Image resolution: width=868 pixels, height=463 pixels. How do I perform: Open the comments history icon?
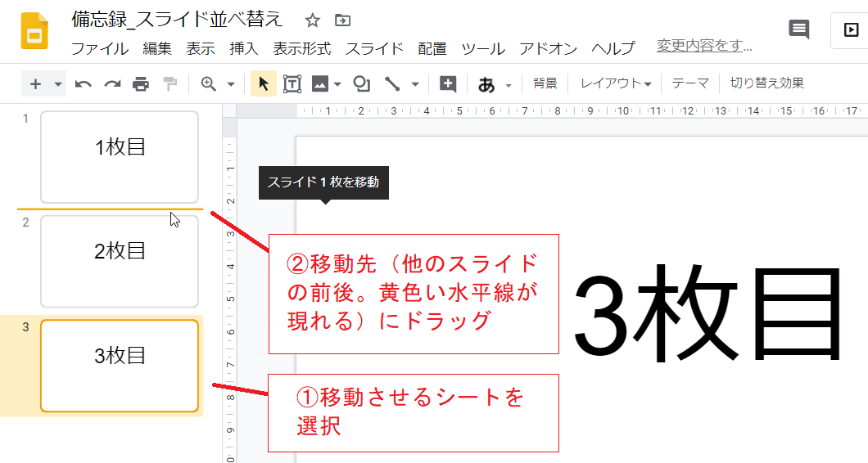[x=798, y=29]
